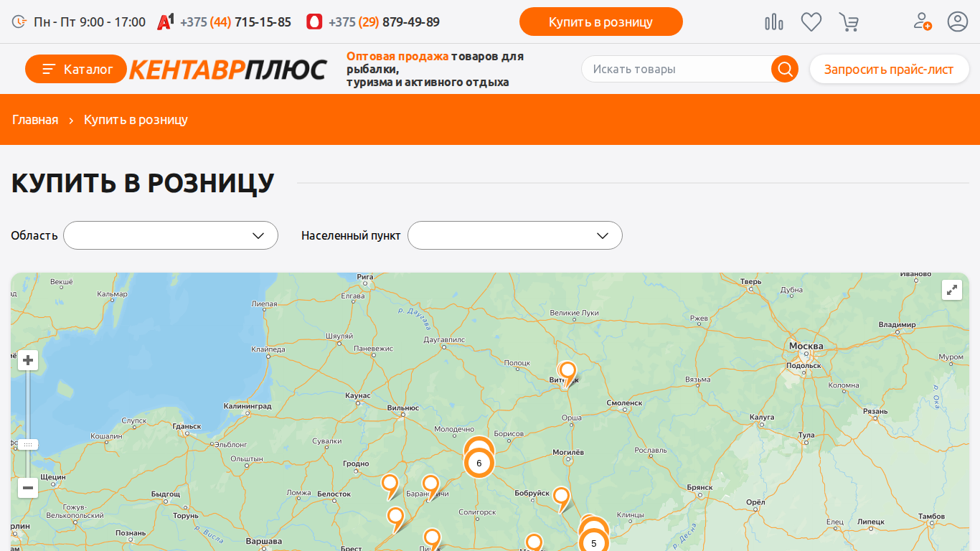Click the Калининград label on the map
The height and width of the screenshot is (551, 980).
click(248, 406)
